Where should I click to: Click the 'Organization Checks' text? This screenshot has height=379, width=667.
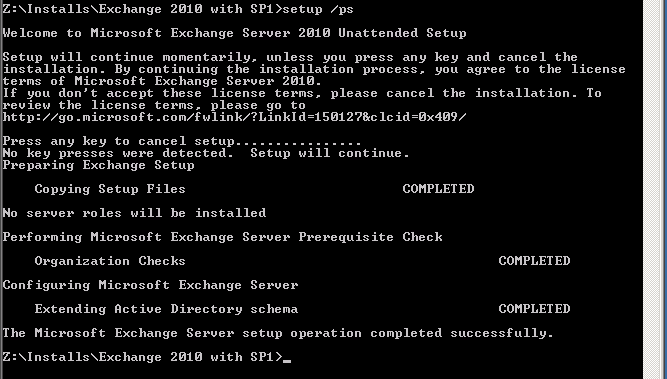coord(110,261)
